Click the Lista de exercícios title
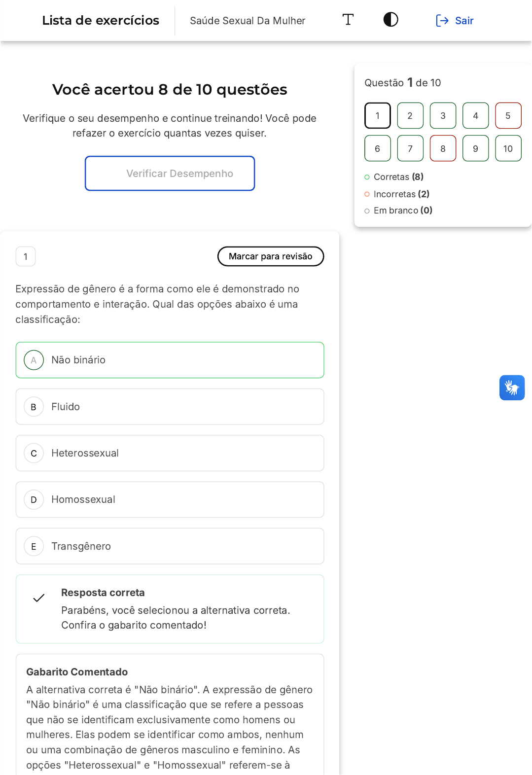The image size is (532, 775). pos(101,20)
